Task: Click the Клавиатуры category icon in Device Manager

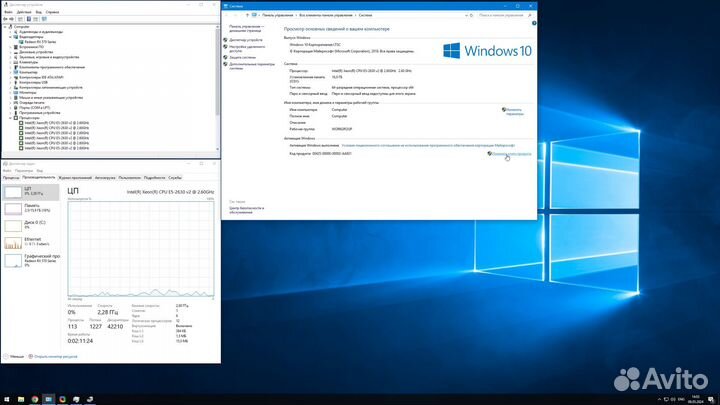Action: click(x=16, y=62)
